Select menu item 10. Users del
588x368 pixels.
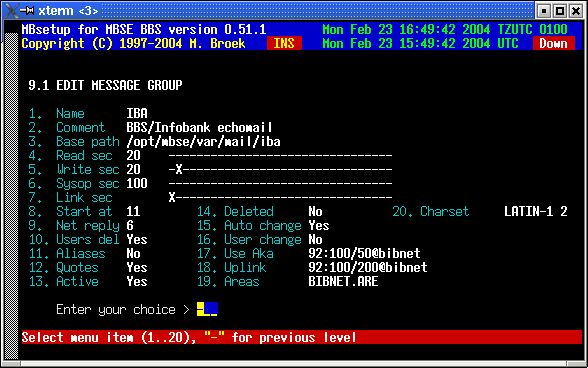74,240
